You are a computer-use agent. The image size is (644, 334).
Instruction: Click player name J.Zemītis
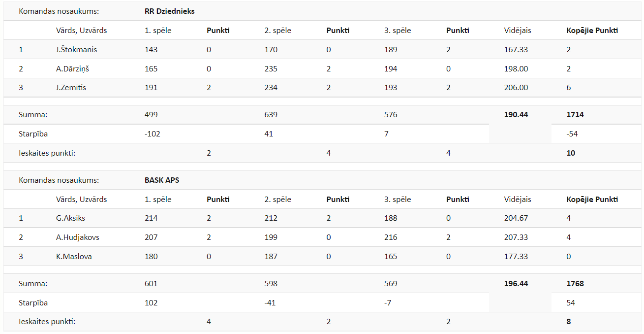[x=71, y=88]
